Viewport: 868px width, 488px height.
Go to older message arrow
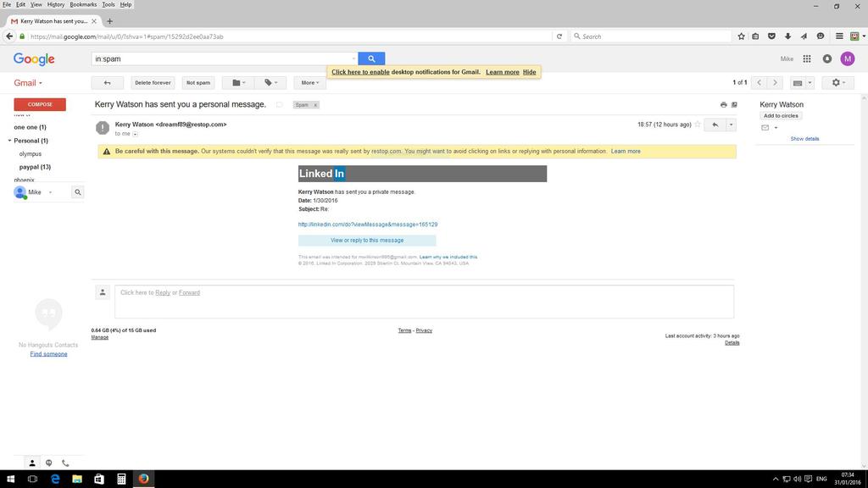(x=775, y=82)
